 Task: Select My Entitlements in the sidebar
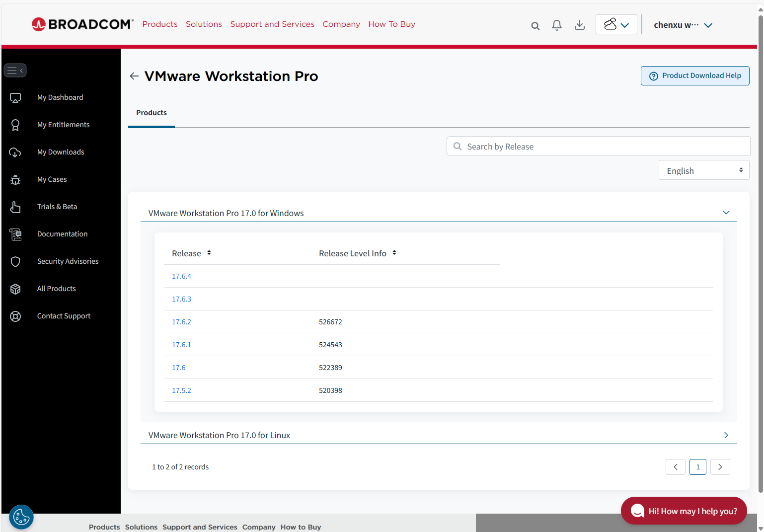point(63,124)
